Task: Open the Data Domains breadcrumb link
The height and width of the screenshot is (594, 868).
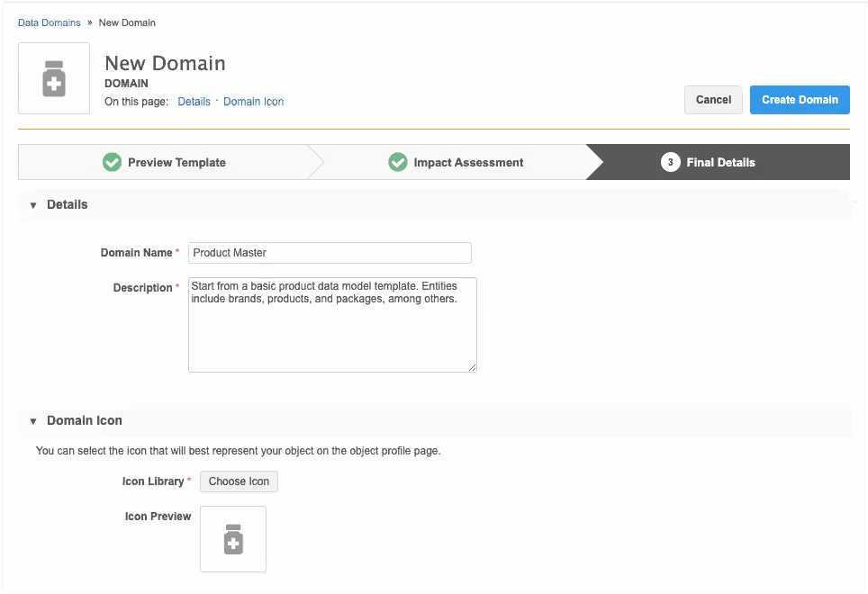Action: pos(49,22)
